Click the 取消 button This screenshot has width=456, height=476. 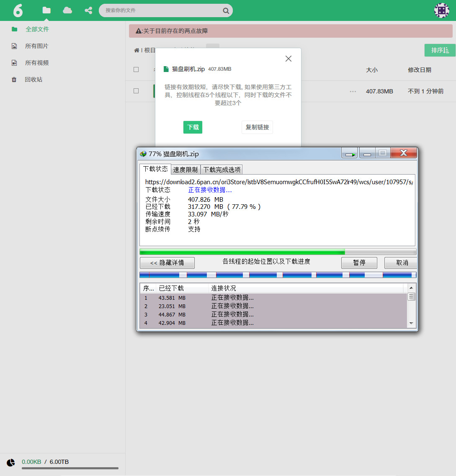pyautogui.click(x=401, y=263)
